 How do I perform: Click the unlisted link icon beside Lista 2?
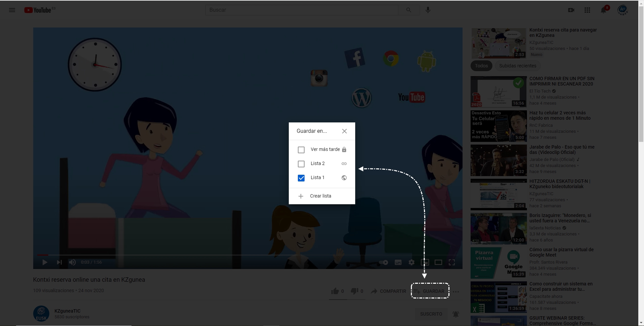(x=344, y=164)
